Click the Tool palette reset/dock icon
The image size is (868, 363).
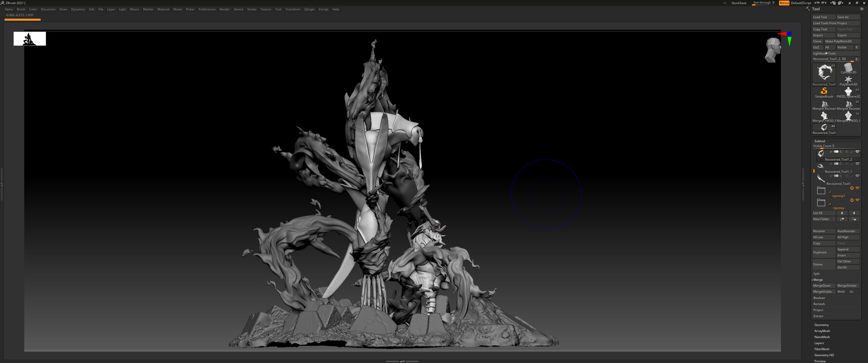[x=862, y=9]
